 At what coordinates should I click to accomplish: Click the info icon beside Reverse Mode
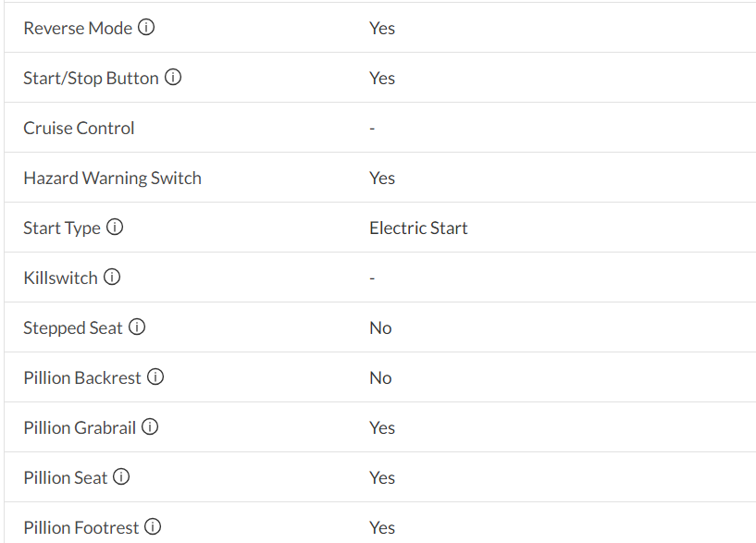coord(146,28)
